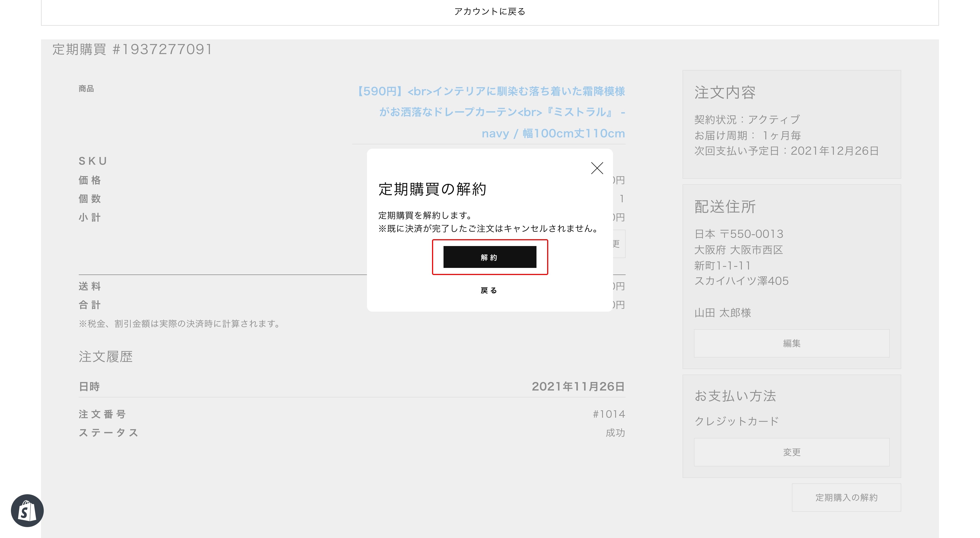This screenshot has width=980, height=538.
Task: Click the 契約状況：アクティブ text
Action: click(747, 119)
